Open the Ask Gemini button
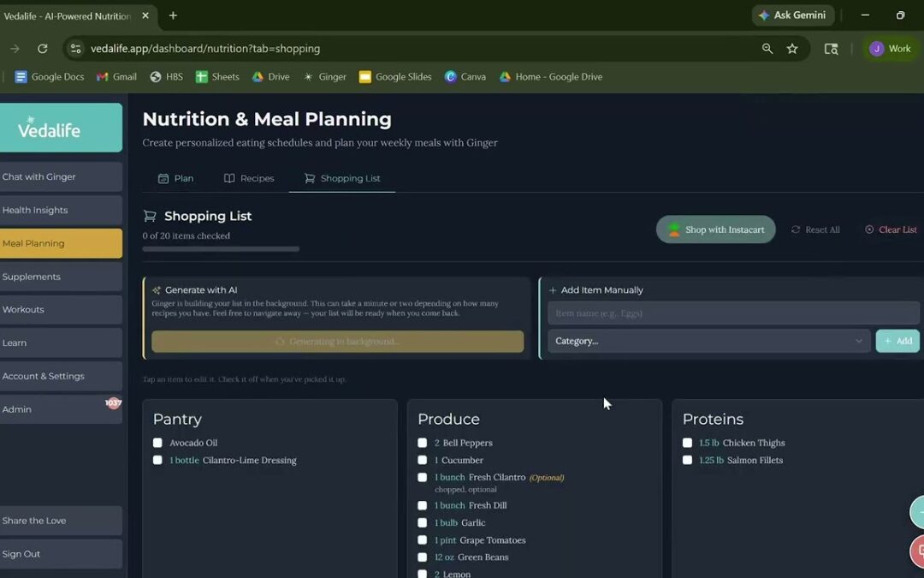 click(x=792, y=15)
